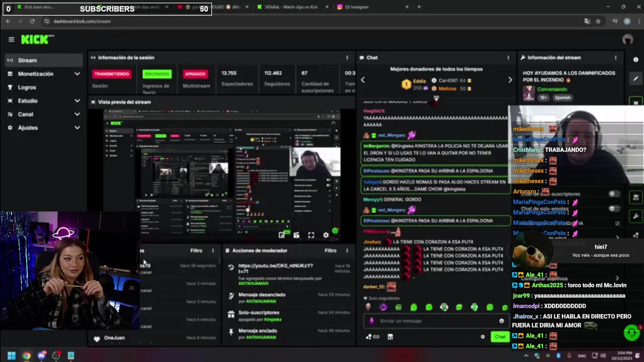
Task: Open Acciones de moderador options menu
Action: point(347,250)
